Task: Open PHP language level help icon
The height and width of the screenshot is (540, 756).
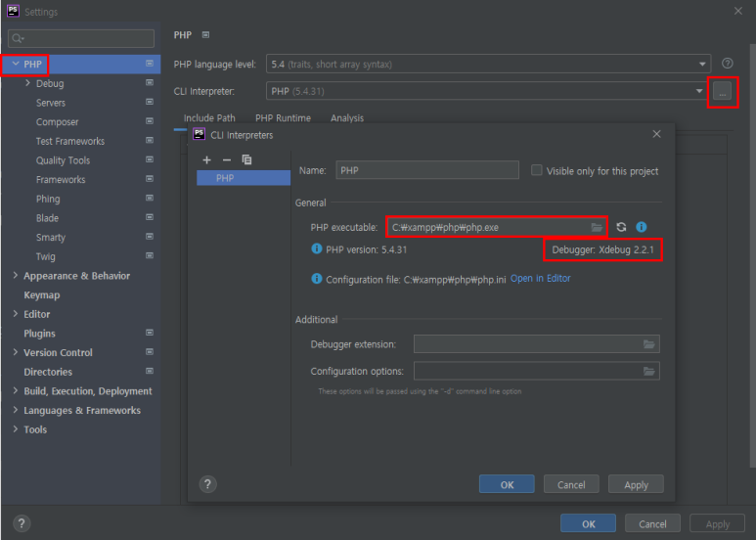Action: [x=727, y=64]
